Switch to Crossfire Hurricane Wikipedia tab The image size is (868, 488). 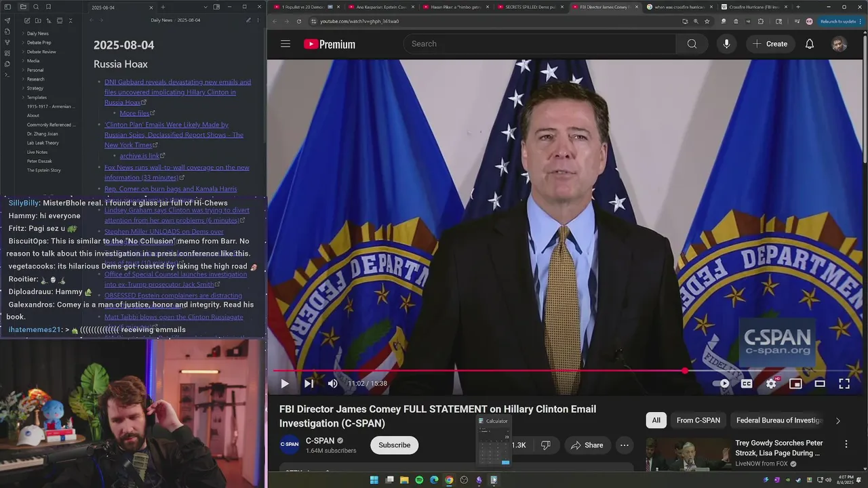coord(753,7)
